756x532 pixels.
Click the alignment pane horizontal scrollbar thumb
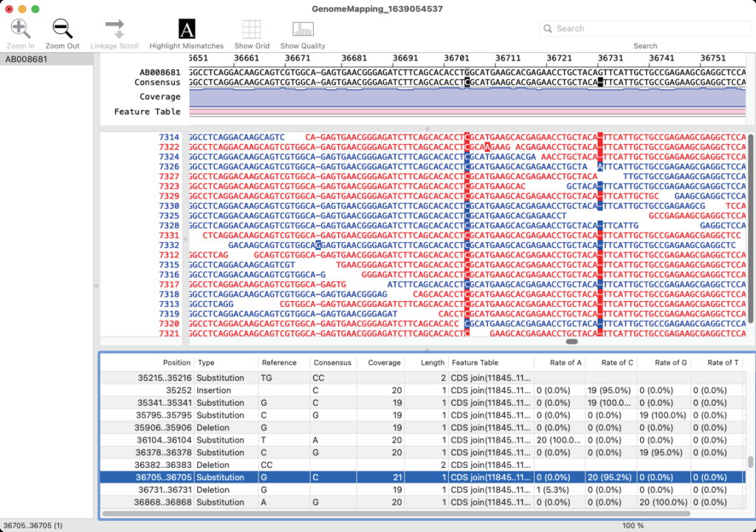pyautogui.click(x=572, y=342)
